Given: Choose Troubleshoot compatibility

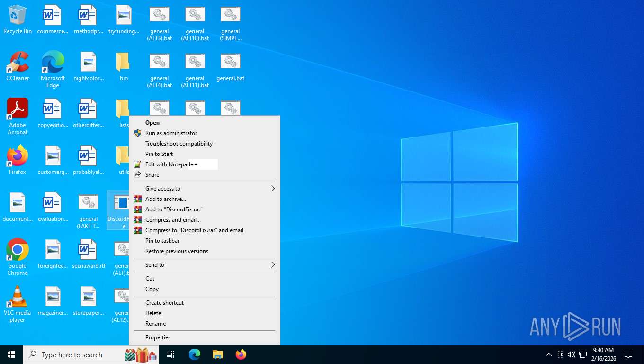Looking at the screenshot, I should pyautogui.click(x=205, y=144).
